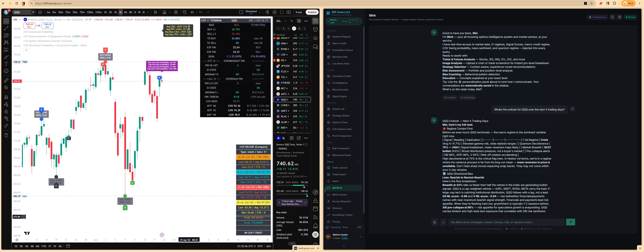Viewport: 644px width, 252px height.
Task: Bookmark this page with star icon
Action: 591,4
